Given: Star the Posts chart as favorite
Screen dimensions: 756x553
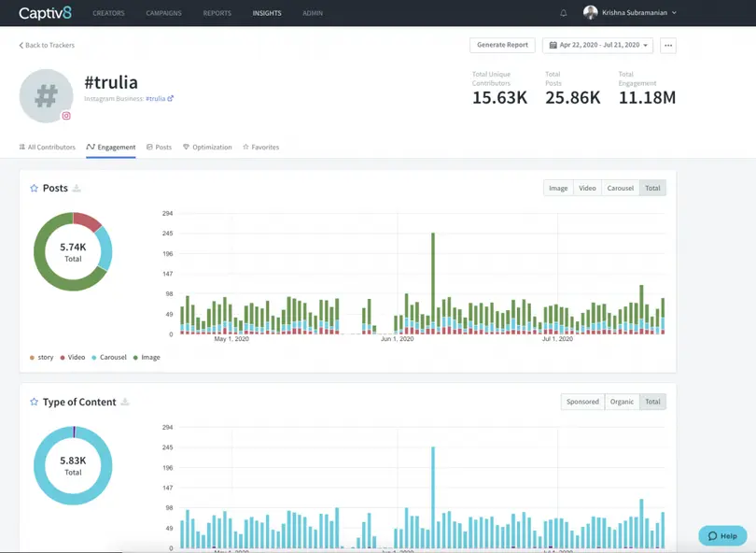Looking at the screenshot, I should 35,189.
